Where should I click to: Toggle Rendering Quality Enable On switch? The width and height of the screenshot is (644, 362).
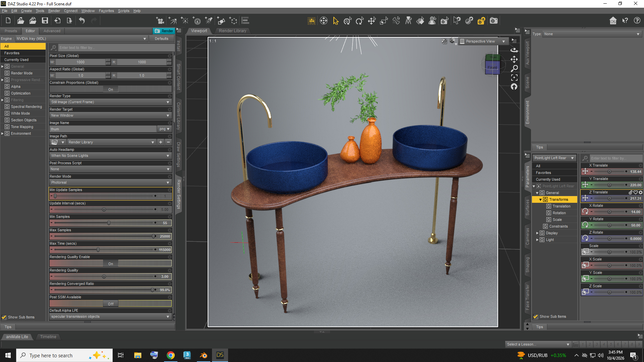[111, 264]
